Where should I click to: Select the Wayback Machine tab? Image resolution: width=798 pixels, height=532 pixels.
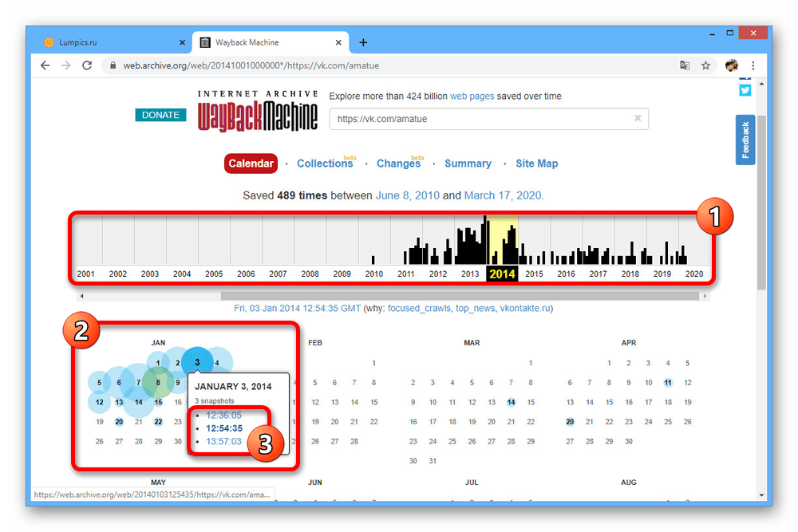click(x=271, y=43)
